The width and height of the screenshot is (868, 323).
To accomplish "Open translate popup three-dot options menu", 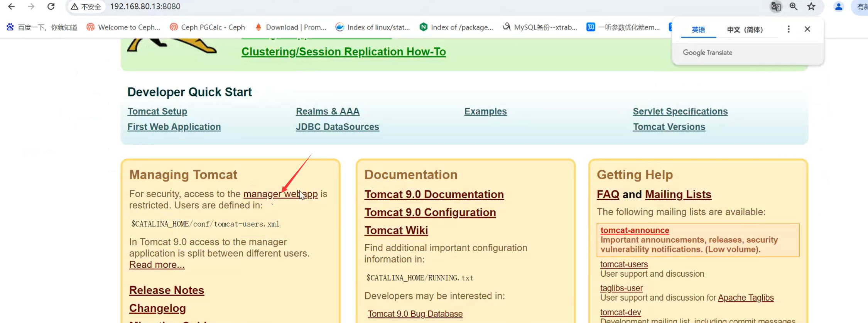I will coord(789,29).
